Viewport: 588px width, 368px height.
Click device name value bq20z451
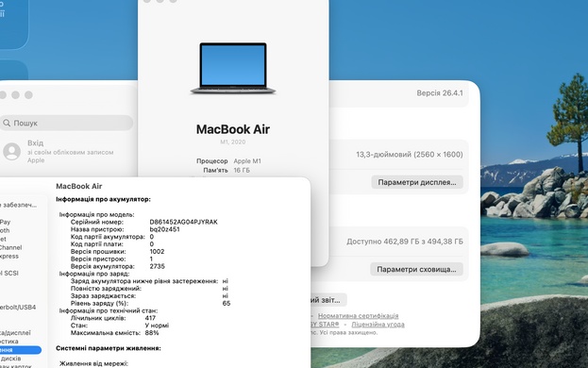click(164, 229)
